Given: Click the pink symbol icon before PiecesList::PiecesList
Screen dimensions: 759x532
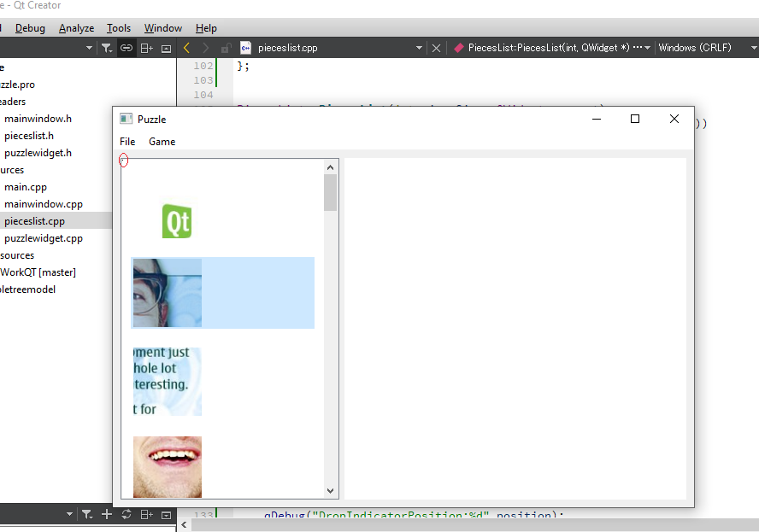Looking at the screenshot, I should pyautogui.click(x=459, y=48).
